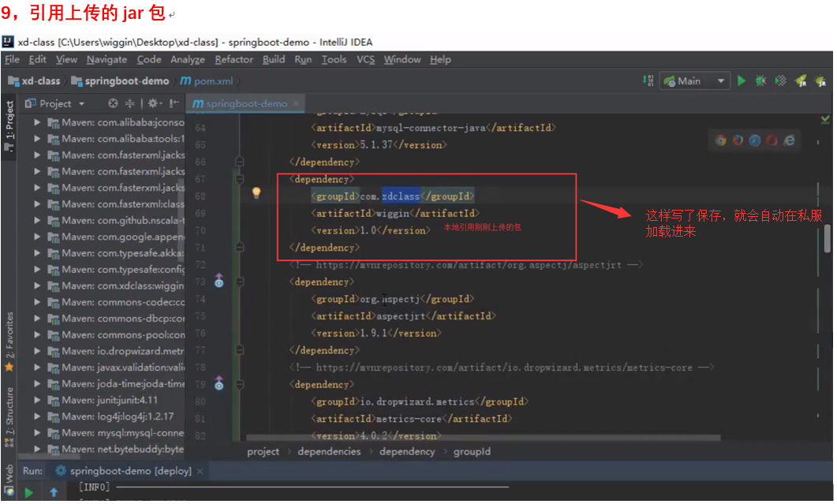Click dependencies in the XML breadcrumb

coord(329,451)
